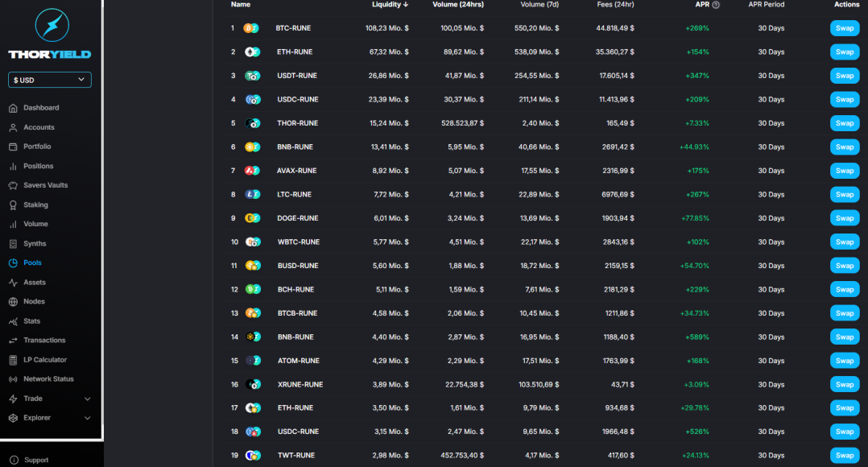Click the Portfolio wallet icon

[x=13, y=147]
